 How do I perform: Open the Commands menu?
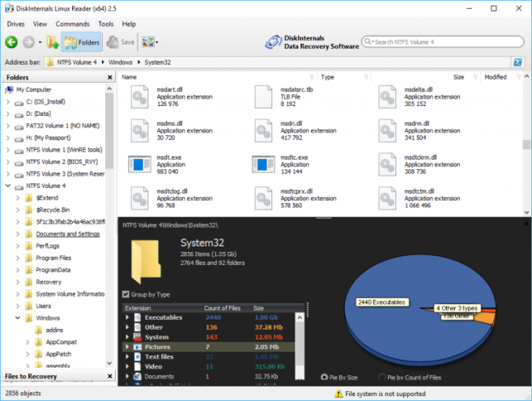coord(73,24)
